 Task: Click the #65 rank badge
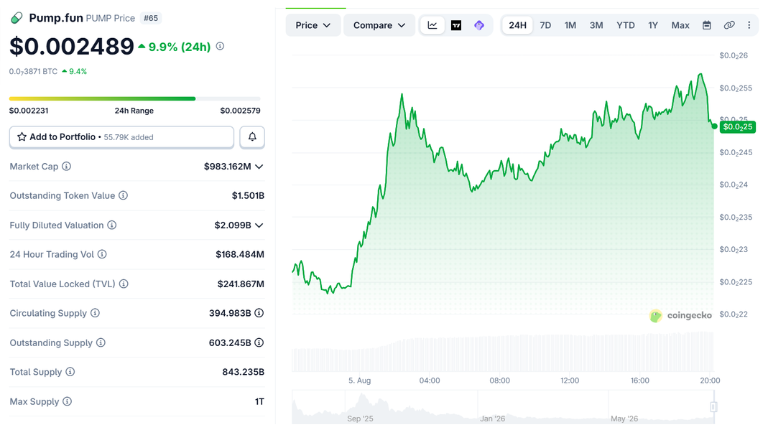click(150, 18)
